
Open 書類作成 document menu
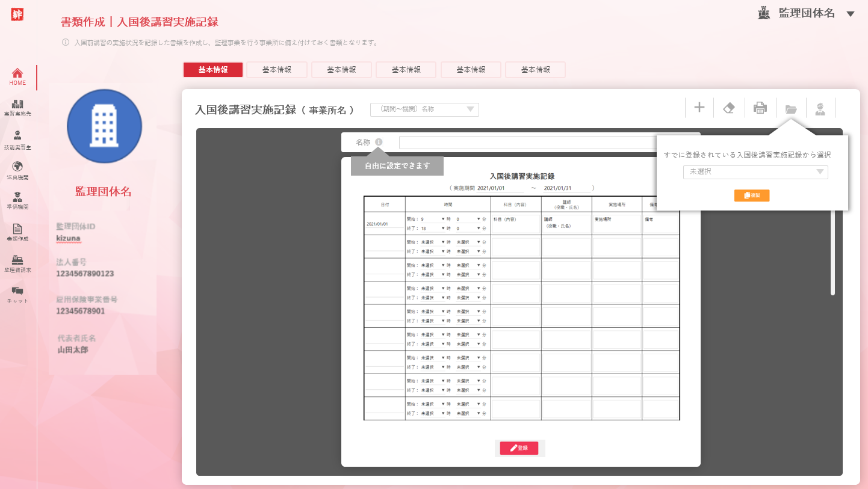click(x=17, y=232)
